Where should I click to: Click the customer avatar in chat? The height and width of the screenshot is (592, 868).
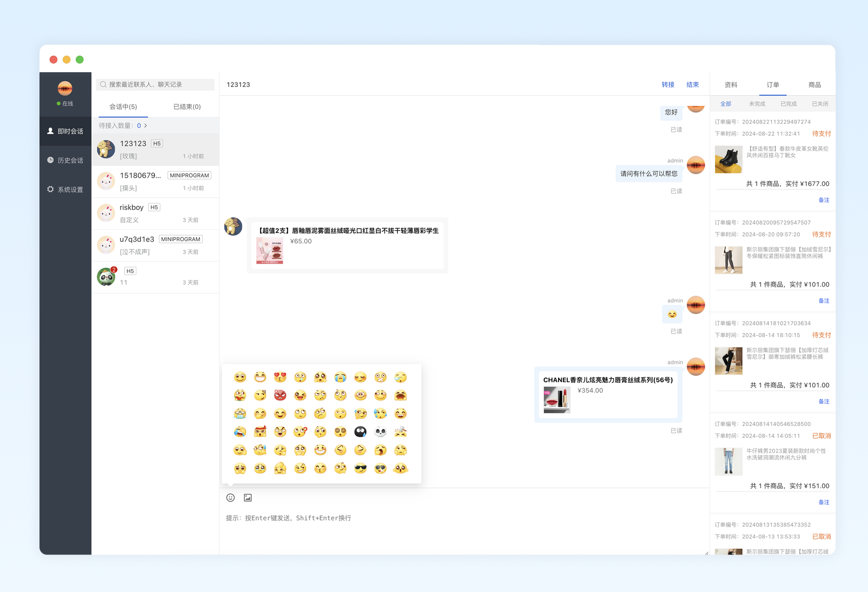pyautogui.click(x=233, y=226)
